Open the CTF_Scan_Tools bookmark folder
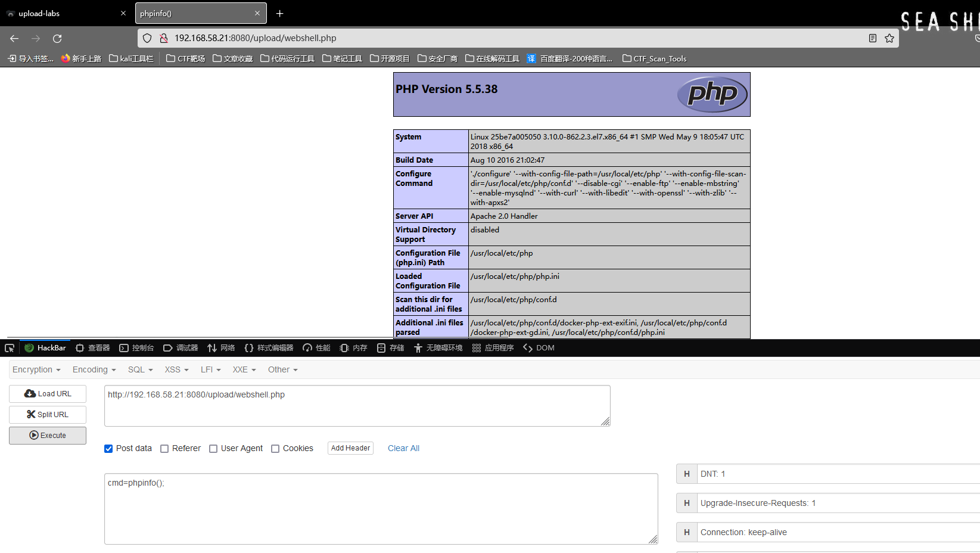 click(654, 58)
